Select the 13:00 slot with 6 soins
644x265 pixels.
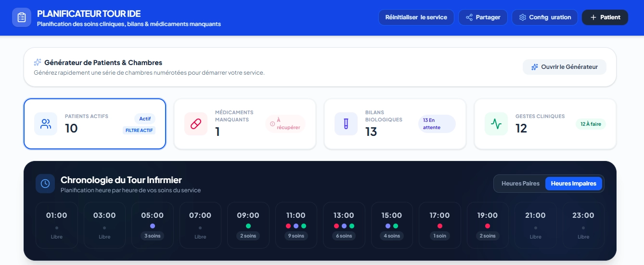tap(344, 225)
